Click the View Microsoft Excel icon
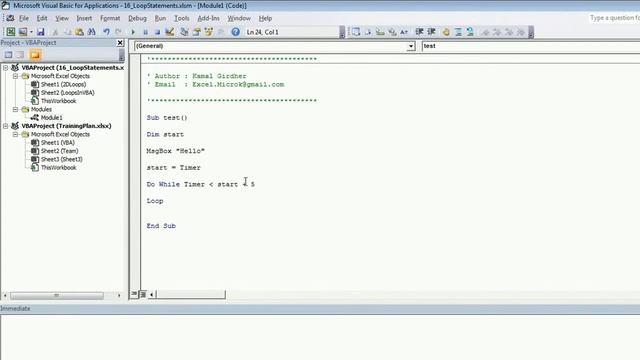Screen dimensions: 640x360 click(11, 32)
